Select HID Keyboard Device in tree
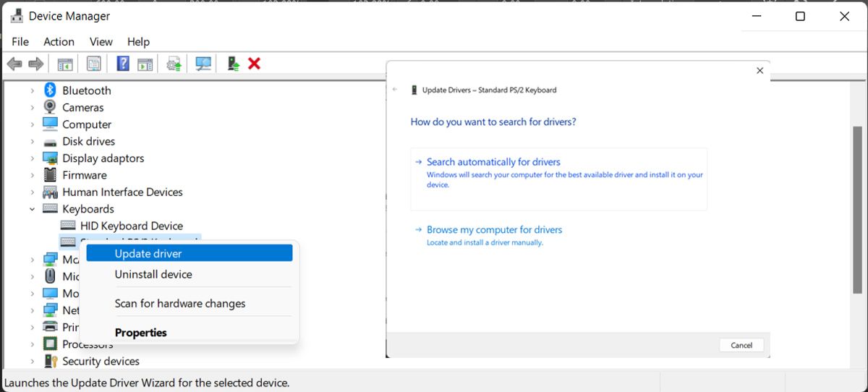Screen dimensions: 868x392 coord(131,226)
